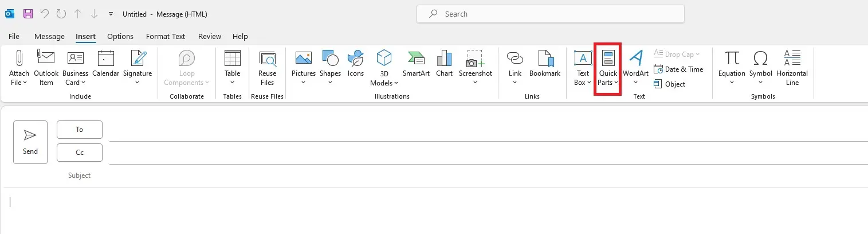The height and width of the screenshot is (234, 868).
Task: Insert an Outlook Item
Action: coord(46,68)
